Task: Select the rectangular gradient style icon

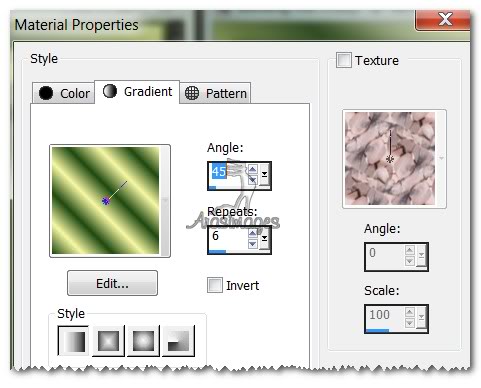Action: [108, 341]
